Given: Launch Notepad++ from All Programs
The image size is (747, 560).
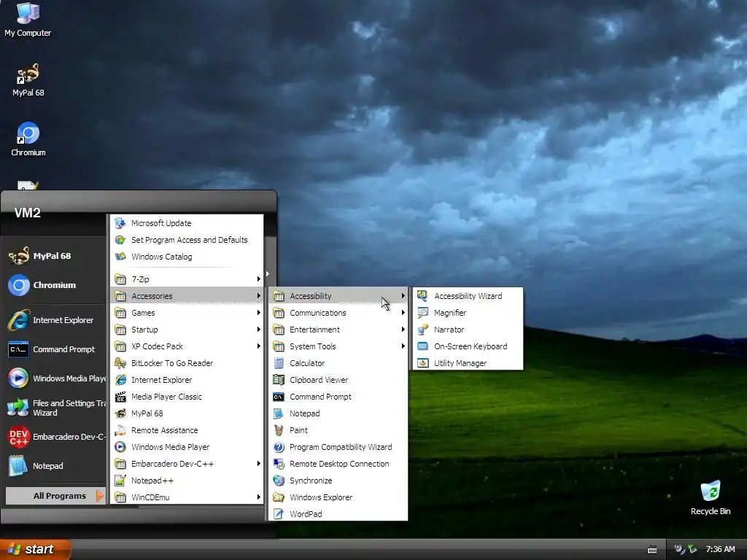Looking at the screenshot, I should pyautogui.click(x=187, y=480).
